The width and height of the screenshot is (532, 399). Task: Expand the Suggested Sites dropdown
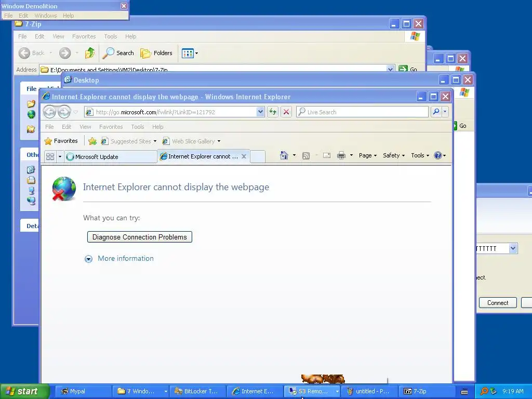pyautogui.click(x=155, y=141)
